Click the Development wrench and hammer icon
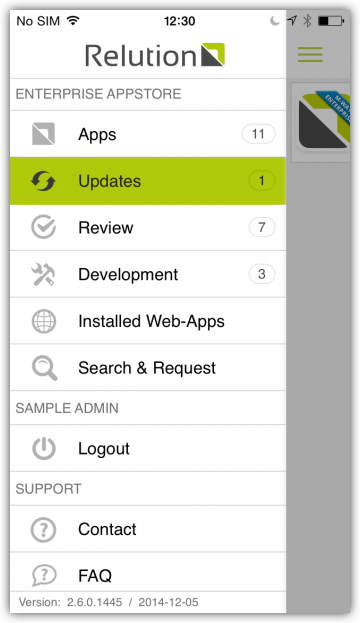 43,274
